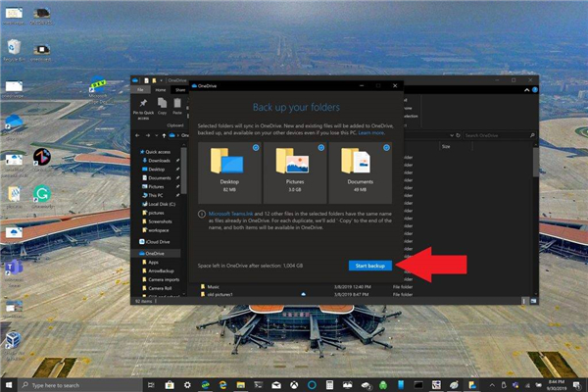Open the File tab in Explorer

tap(138, 90)
